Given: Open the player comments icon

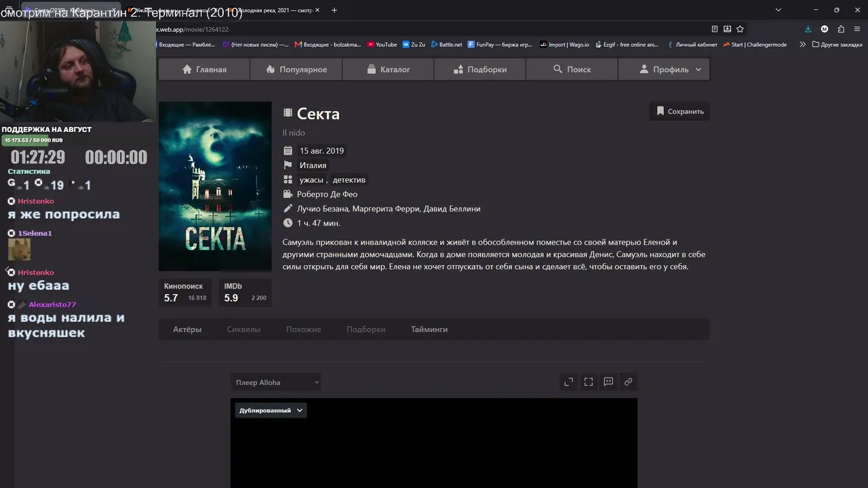Looking at the screenshot, I should tap(608, 382).
